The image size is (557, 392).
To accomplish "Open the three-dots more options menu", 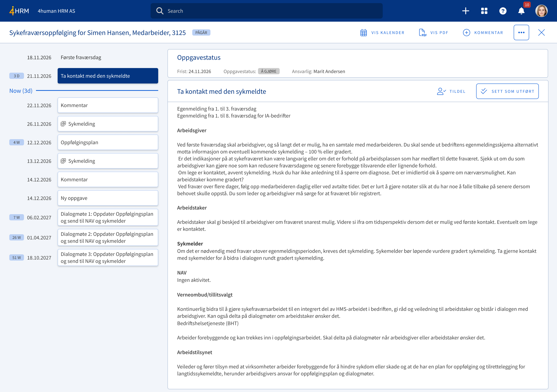I will (521, 32).
